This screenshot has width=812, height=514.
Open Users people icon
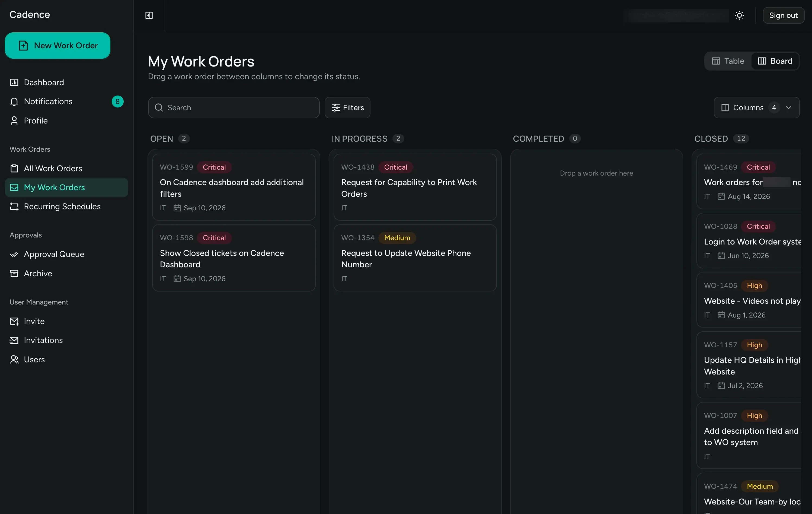pyautogui.click(x=14, y=359)
